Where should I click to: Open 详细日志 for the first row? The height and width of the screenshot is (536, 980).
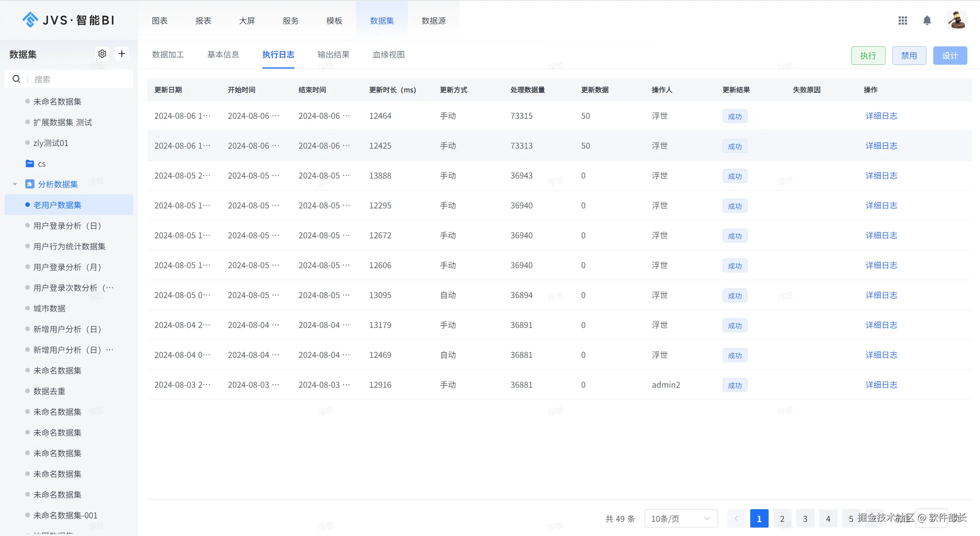pyautogui.click(x=881, y=116)
